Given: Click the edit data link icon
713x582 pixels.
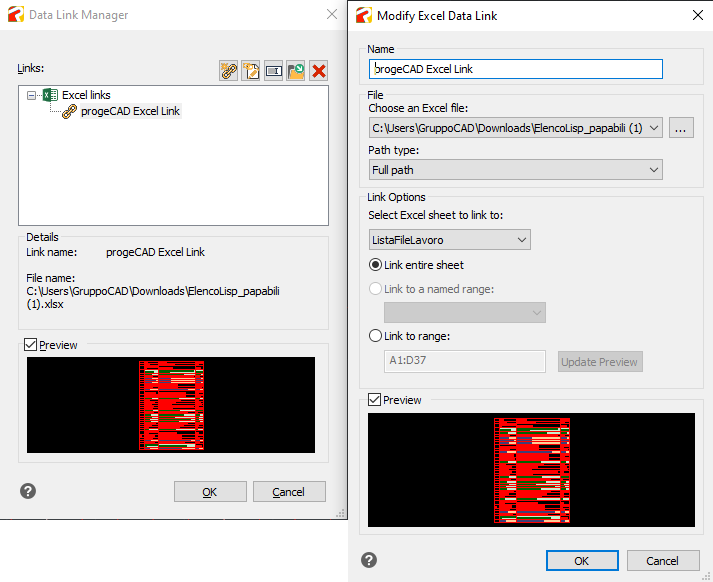Looking at the screenshot, I should [x=251, y=71].
